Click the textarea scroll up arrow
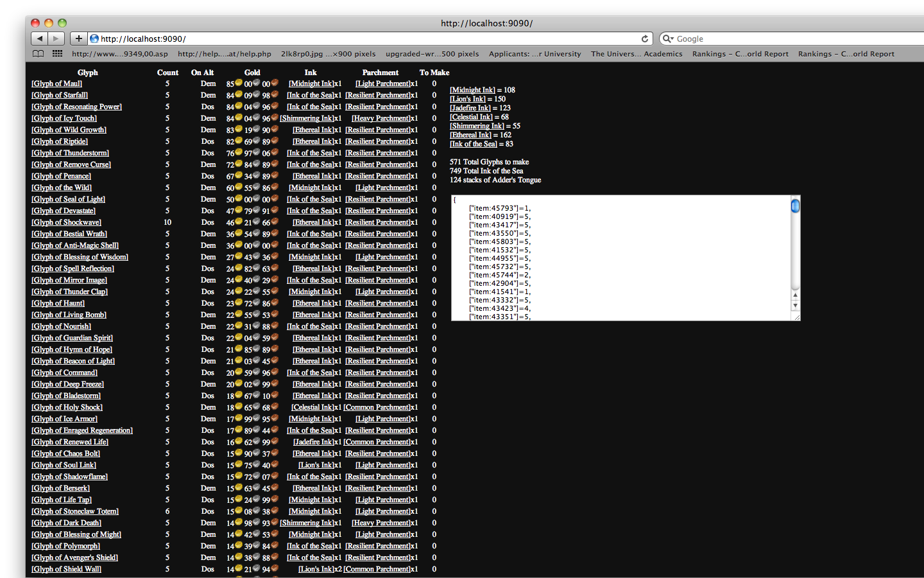924x578 pixels. (x=796, y=295)
